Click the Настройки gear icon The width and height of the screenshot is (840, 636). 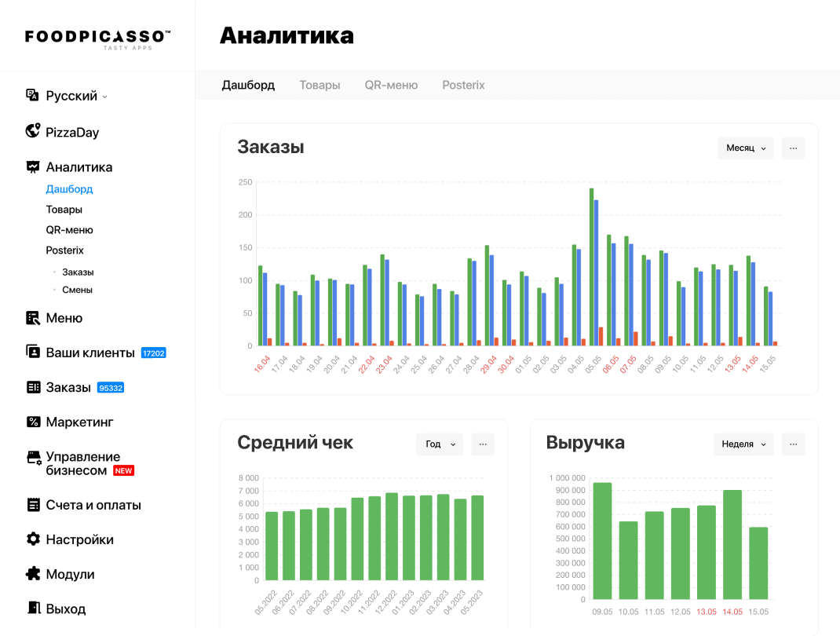pyautogui.click(x=32, y=539)
